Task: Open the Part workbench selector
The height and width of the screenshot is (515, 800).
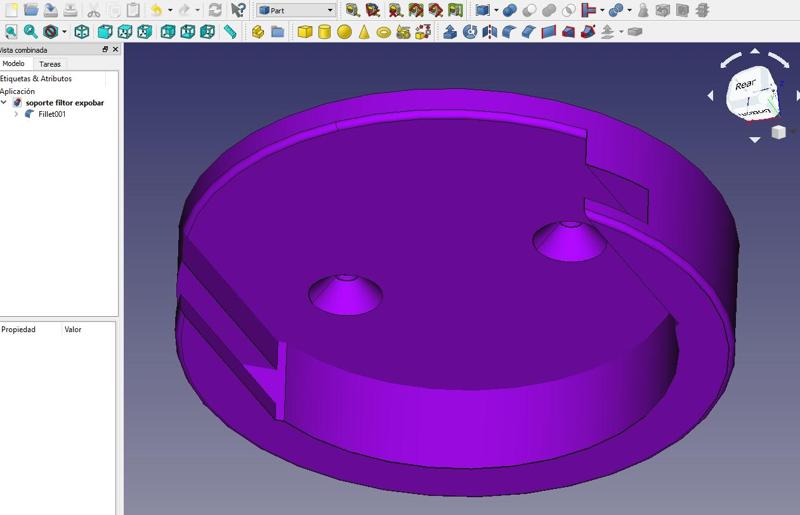Action: point(296,10)
